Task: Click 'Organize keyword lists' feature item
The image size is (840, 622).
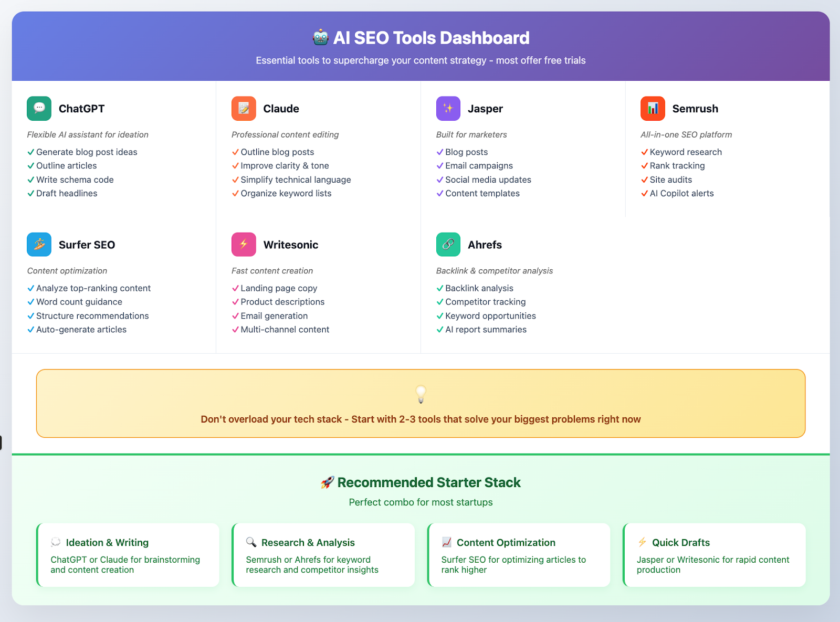Action: point(286,194)
